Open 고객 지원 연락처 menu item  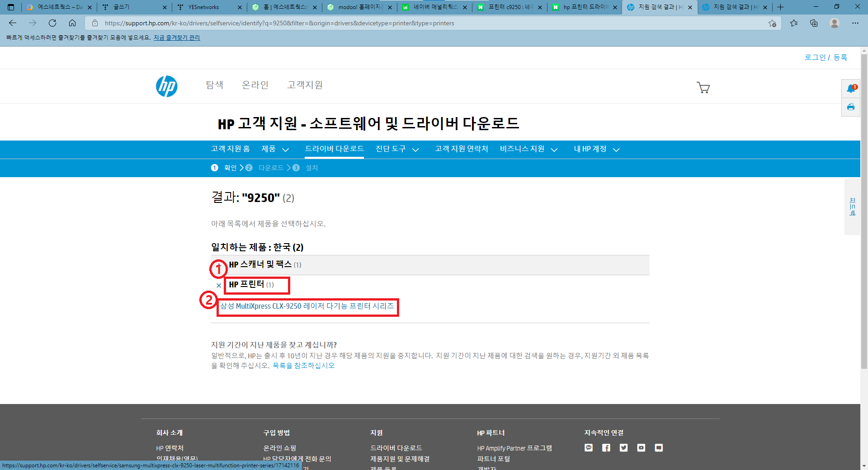[x=462, y=149]
